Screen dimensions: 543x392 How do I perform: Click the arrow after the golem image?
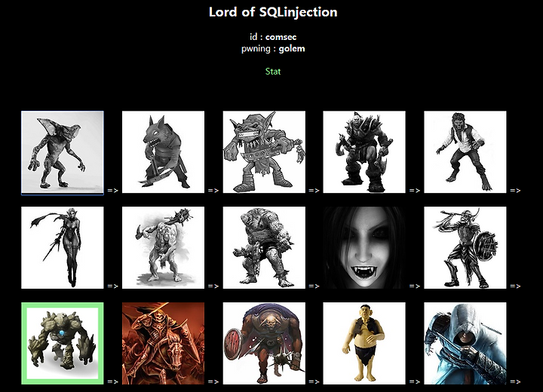pos(112,381)
